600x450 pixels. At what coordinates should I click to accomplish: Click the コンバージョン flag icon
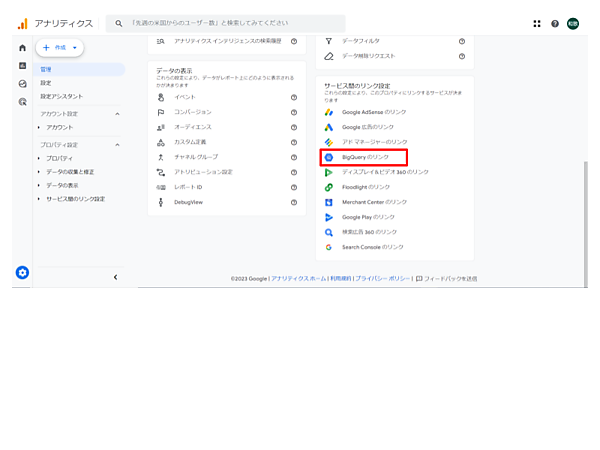[x=161, y=112]
